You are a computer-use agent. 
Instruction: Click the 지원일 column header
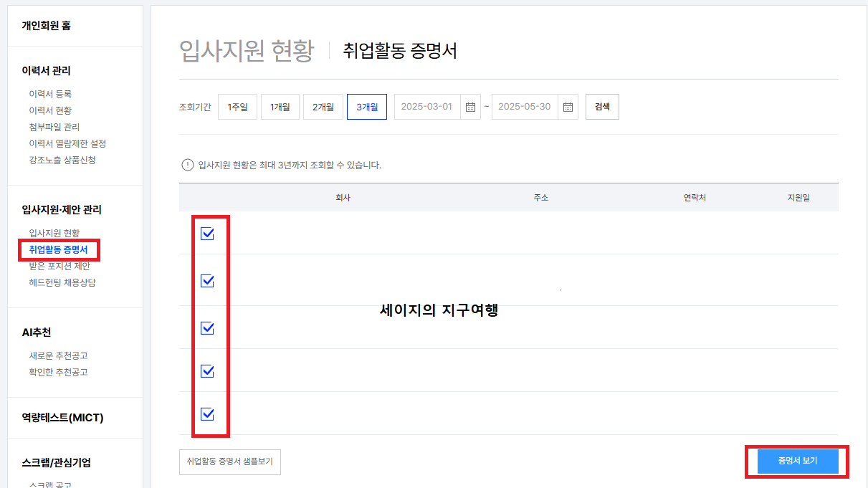[x=798, y=198]
